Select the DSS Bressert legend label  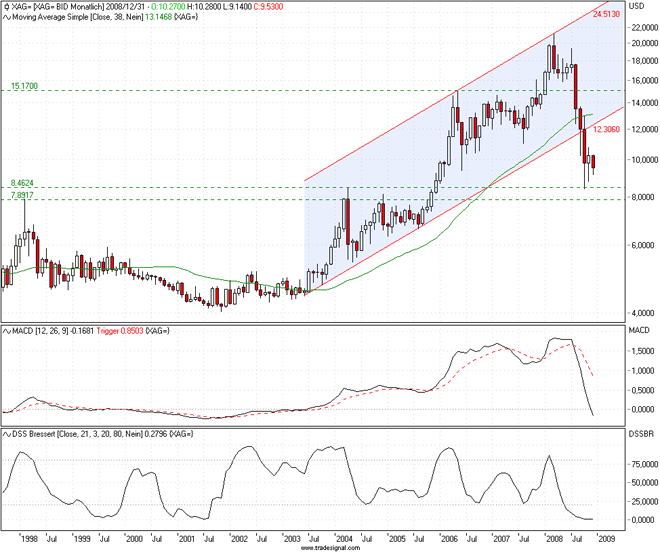tap(70, 434)
